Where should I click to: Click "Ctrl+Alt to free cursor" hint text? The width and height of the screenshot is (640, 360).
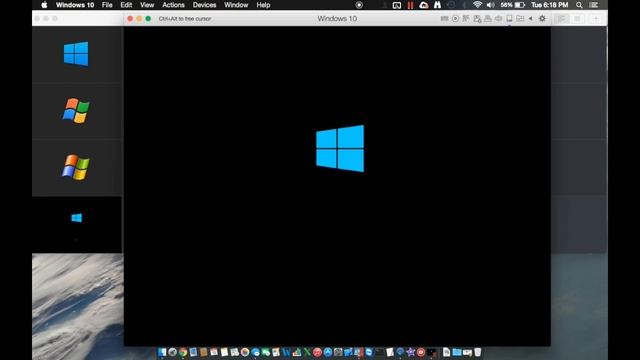(185, 18)
